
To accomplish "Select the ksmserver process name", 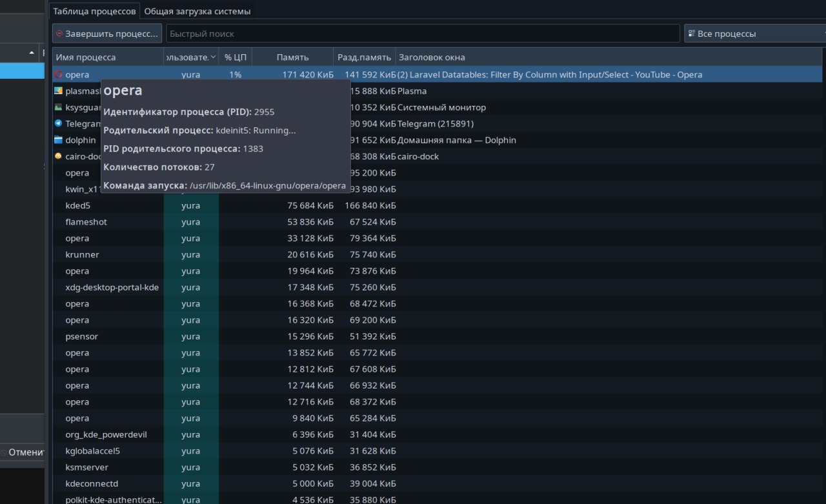I will 87,467.
